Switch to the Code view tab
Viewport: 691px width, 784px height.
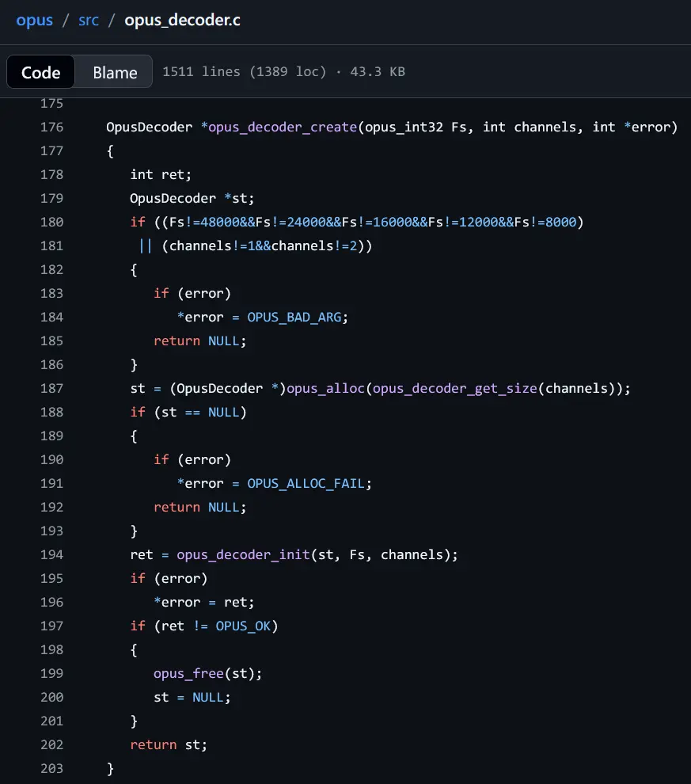click(41, 72)
